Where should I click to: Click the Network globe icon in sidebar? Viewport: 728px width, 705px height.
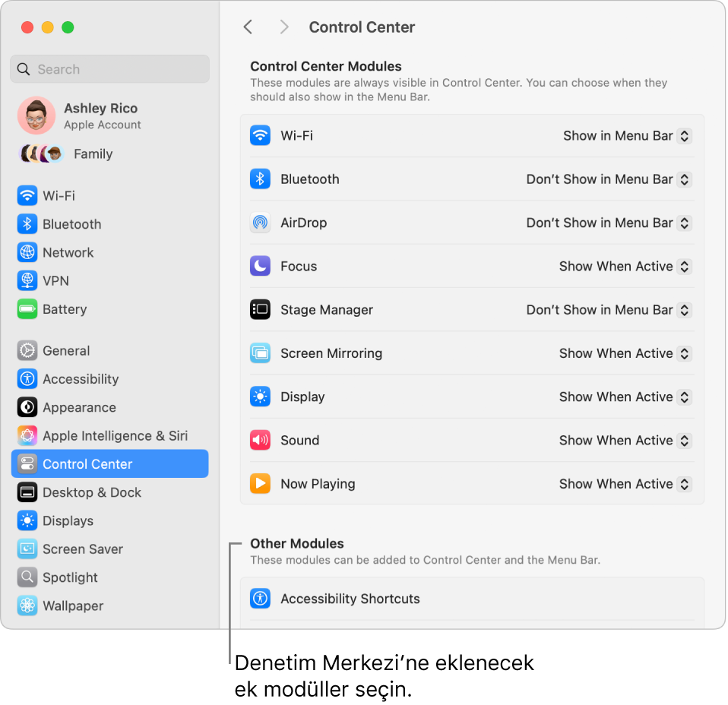(27, 252)
